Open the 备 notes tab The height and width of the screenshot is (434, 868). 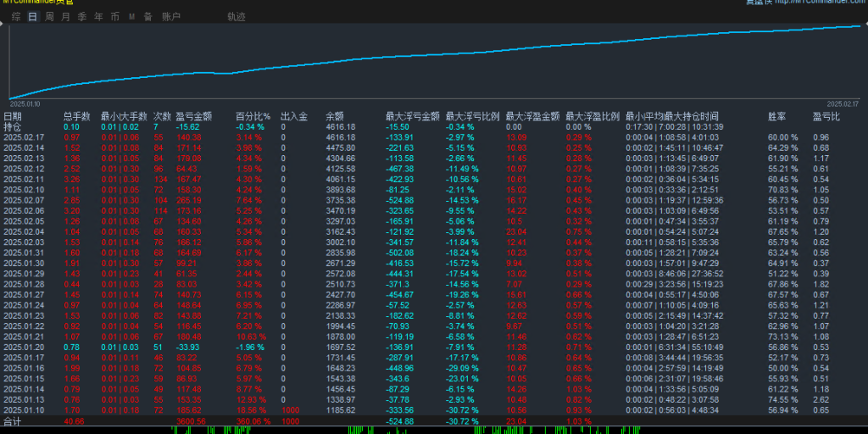pyautogui.click(x=147, y=16)
